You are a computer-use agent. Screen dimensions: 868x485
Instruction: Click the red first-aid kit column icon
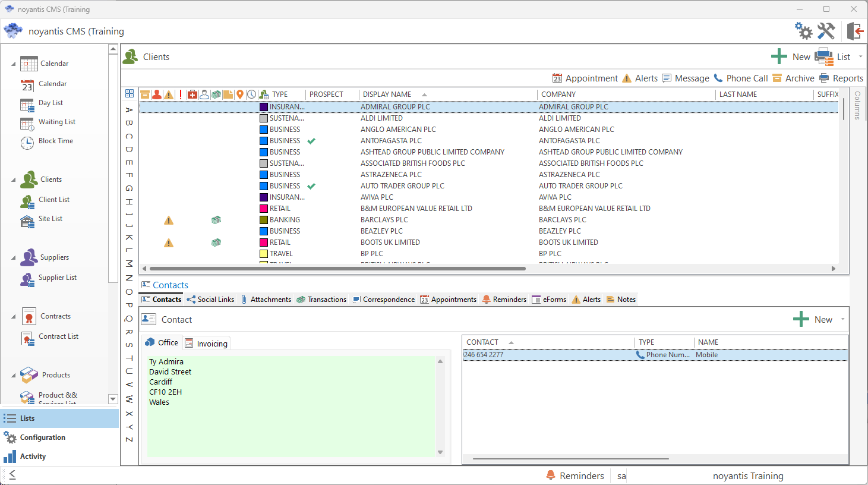[x=192, y=95]
